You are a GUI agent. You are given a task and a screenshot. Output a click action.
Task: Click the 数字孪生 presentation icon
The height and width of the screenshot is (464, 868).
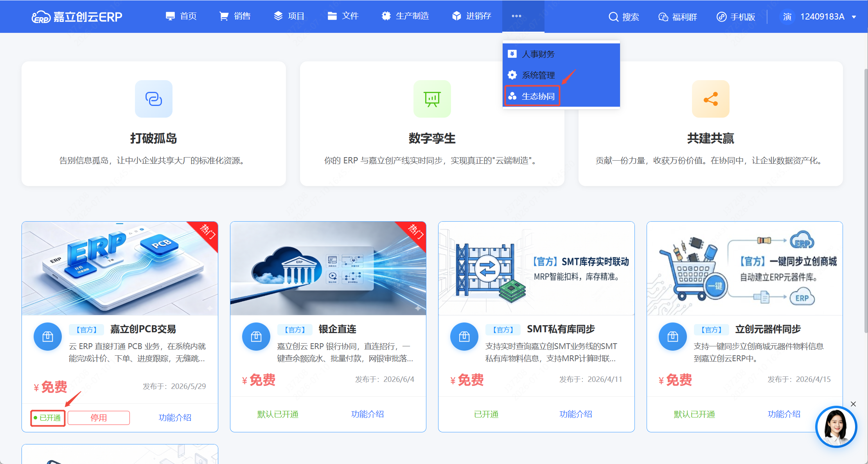coord(432,99)
